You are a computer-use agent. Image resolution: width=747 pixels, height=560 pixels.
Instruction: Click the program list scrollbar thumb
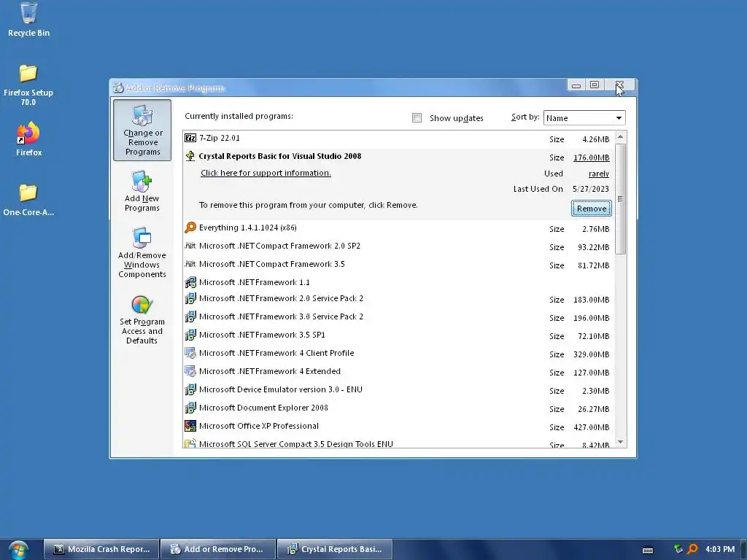[x=620, y=198]
